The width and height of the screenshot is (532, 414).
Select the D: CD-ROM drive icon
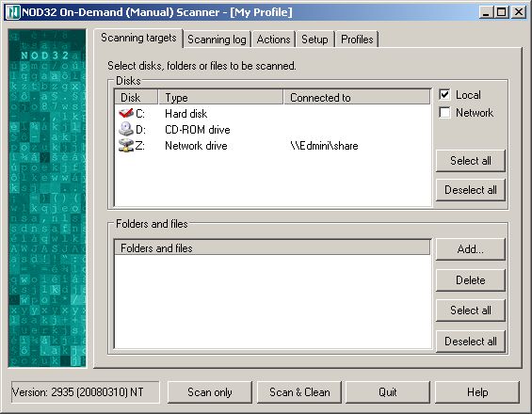[126, 129]
